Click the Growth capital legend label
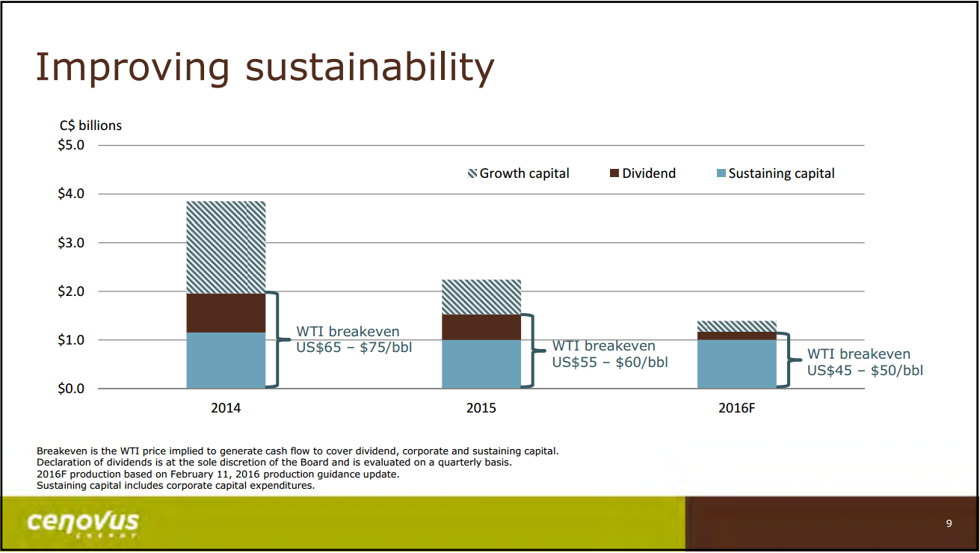 [524, 173]
